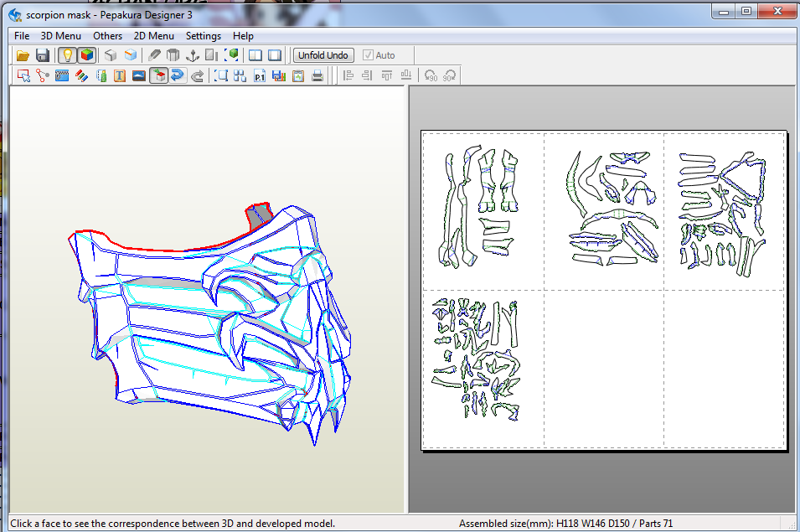
Task: Click the green figure measure icon
Action: [x=101, y=76]
